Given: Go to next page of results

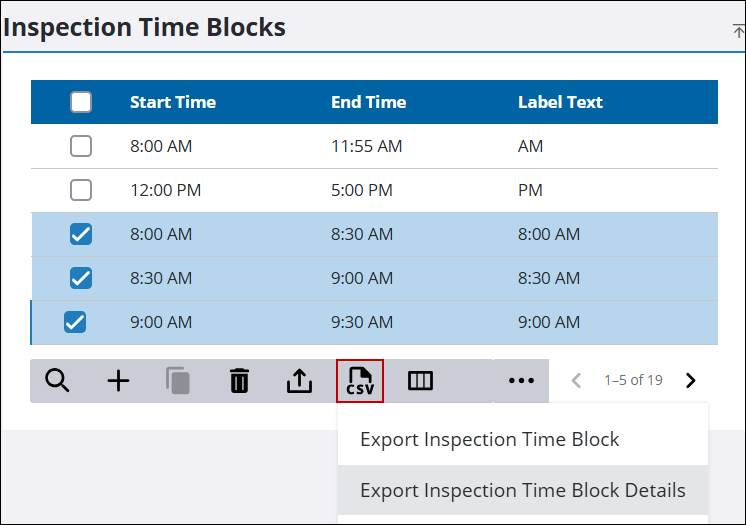Looking at the screenshot, I should point(690,380).
